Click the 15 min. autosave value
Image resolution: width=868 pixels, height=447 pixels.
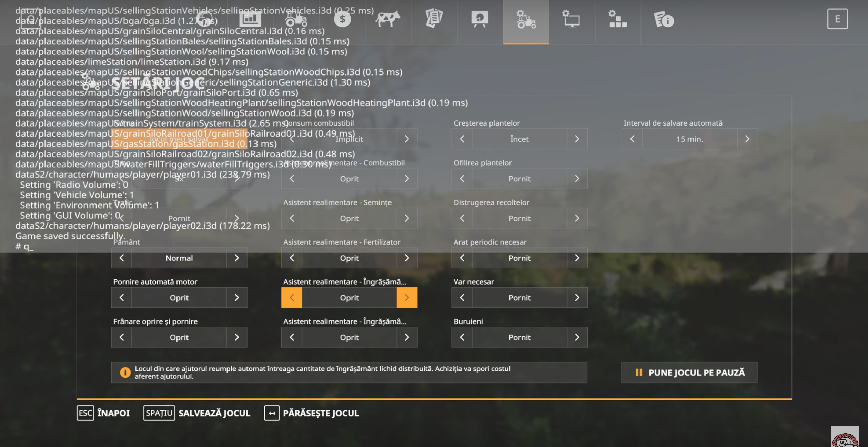pyautogui.click(x=689, y=139)
